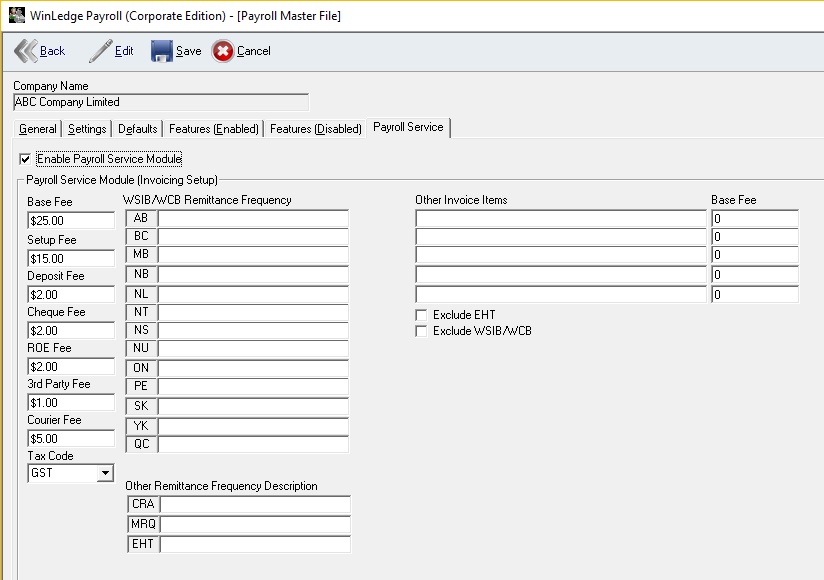Image resolution: width=824 pixels, height=580 pixels.
Task: Click the Company Name field
Action: click(160, 102)
